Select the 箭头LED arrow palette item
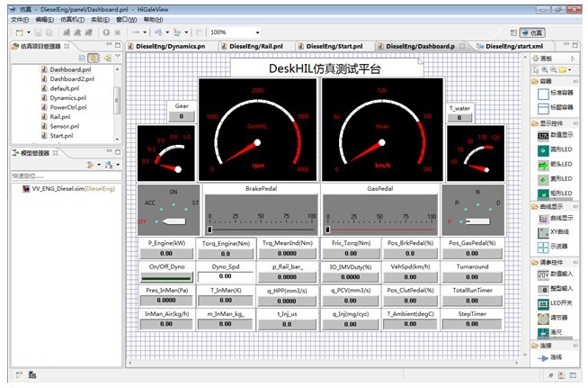Image resolution: width=588 pixels, height=388 pixels. [556, 165]
